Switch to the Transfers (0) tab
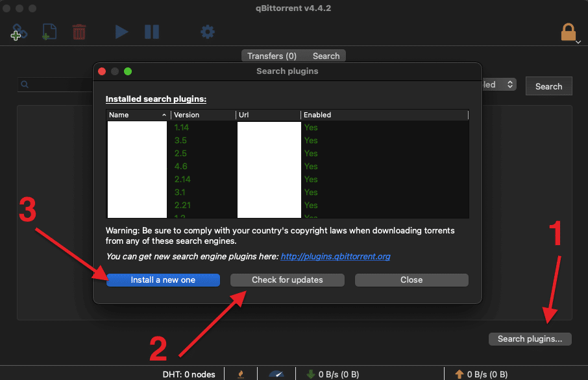 tap(271, 56)
